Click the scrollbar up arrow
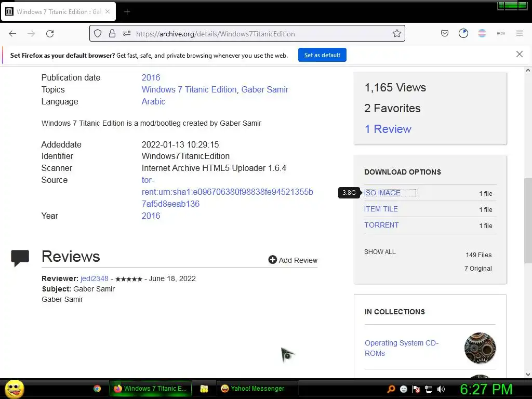Viewport: 532px width, 399px height. tap(528, 71)
